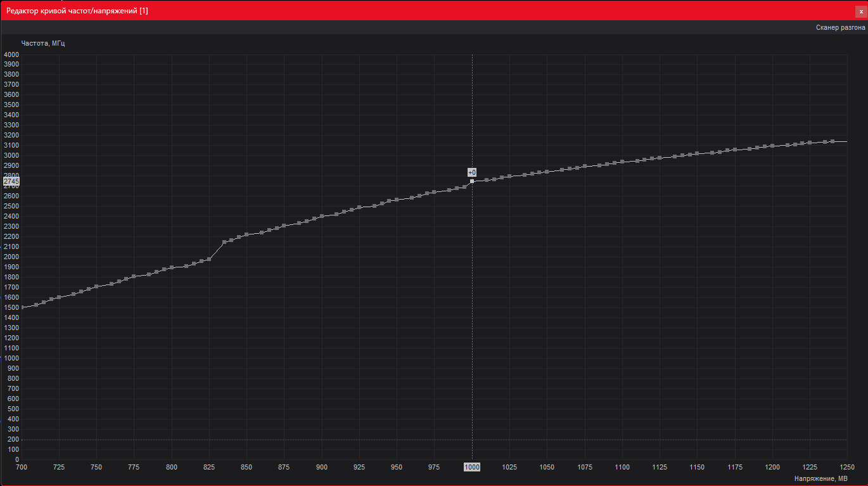Click the highlighted 2745 frequency axis label
The width and height of the screenshot is (868, 486).
pos(11,181)
